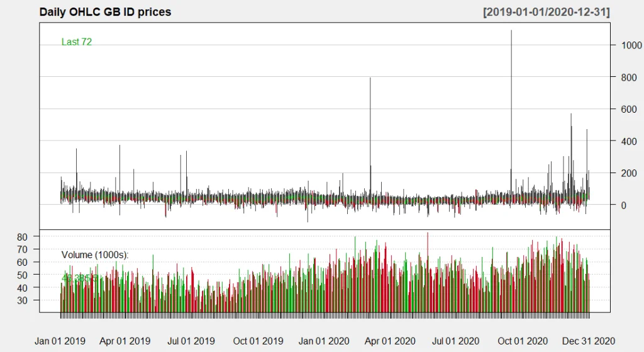Pick the 'Jul 01 2019' date label
Viewport: 644px width, 352px height.
point(192,341)
